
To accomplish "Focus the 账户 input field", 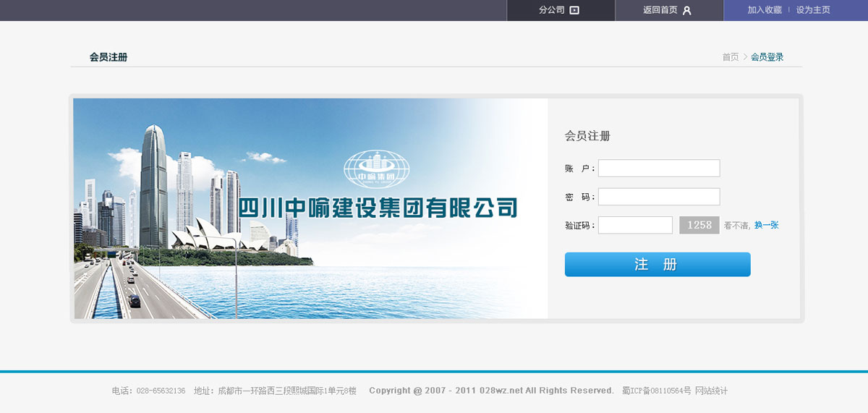I will click(659, 168).
